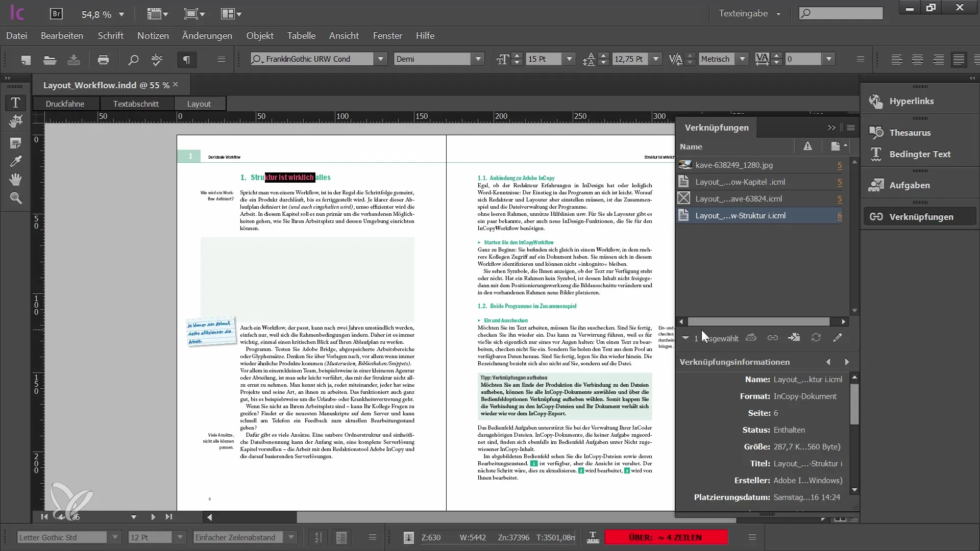Select the Layout tab in panel strip
980x551 pixels.
[199, 104]
